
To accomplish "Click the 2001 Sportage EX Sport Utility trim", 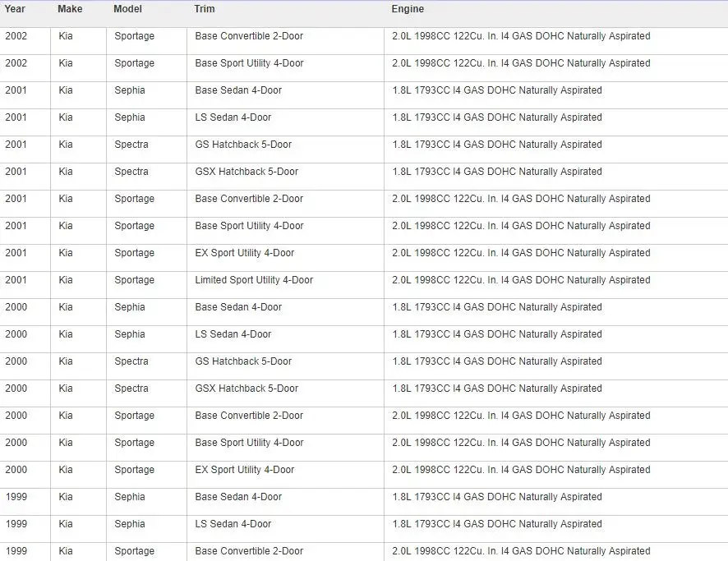I will coord(245,253).
